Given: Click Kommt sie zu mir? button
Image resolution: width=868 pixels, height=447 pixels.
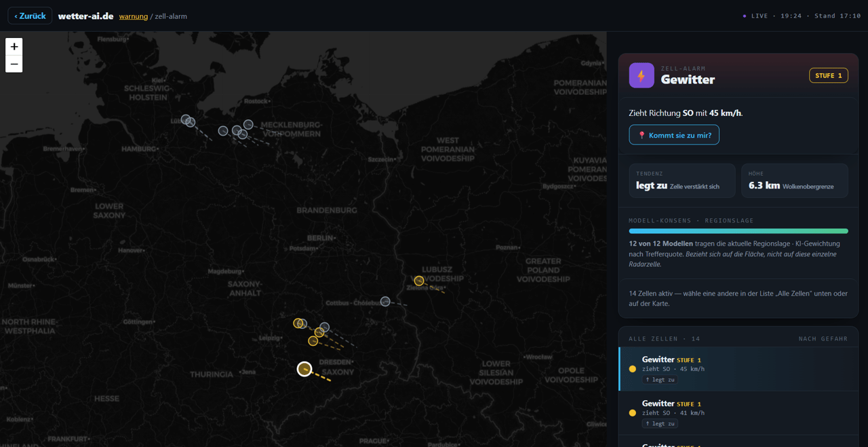Looking at the screenshot, I should pyautogui.click(x=674, y=135).
